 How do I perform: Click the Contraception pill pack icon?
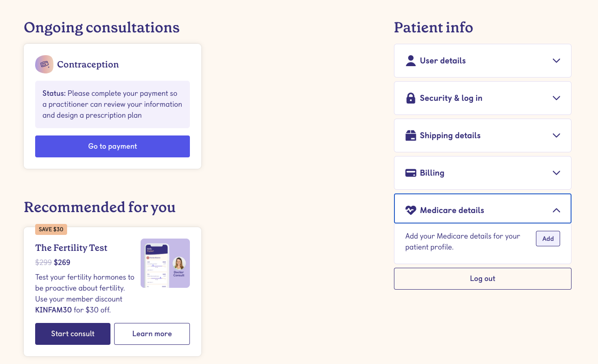click(44, 64)
